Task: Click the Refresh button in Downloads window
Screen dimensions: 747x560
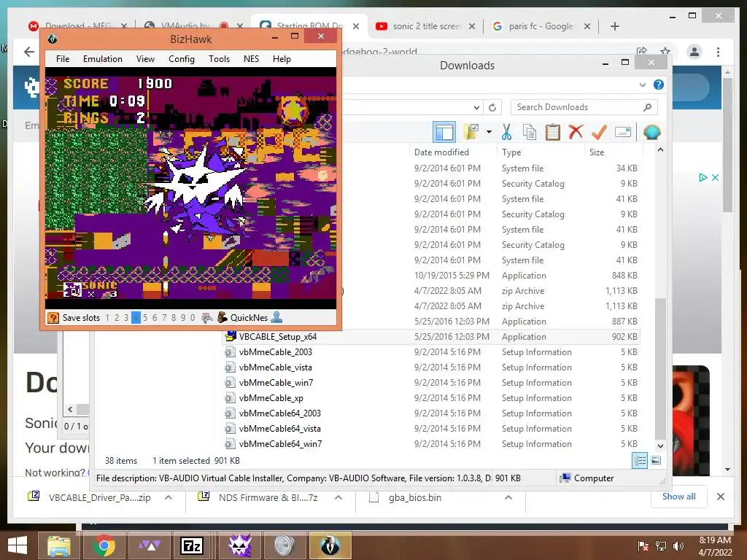Action: click(x=492, y=108)
